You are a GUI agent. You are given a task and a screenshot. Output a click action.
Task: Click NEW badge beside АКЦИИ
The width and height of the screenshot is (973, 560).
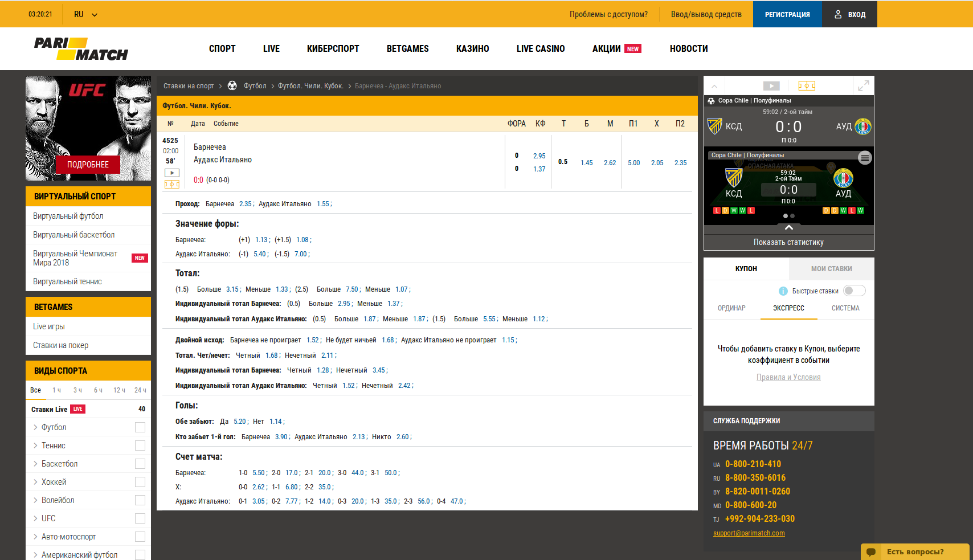tap(633, 49)
